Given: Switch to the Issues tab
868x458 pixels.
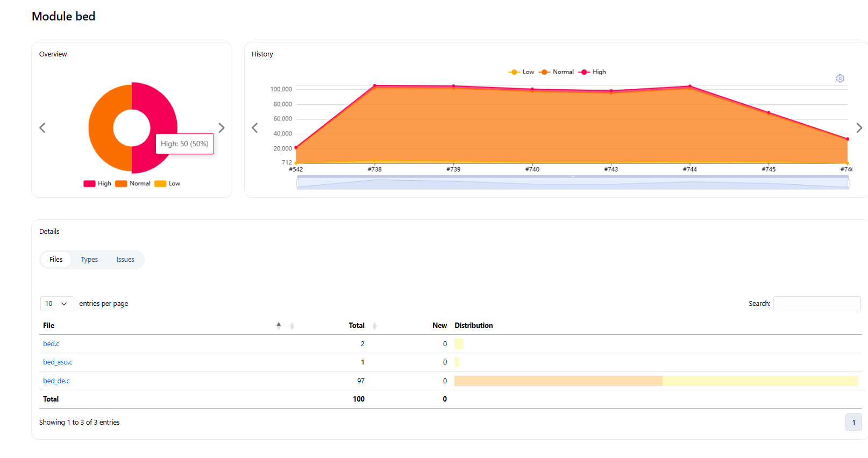Looking at the screenshot, I should point(125,260).
